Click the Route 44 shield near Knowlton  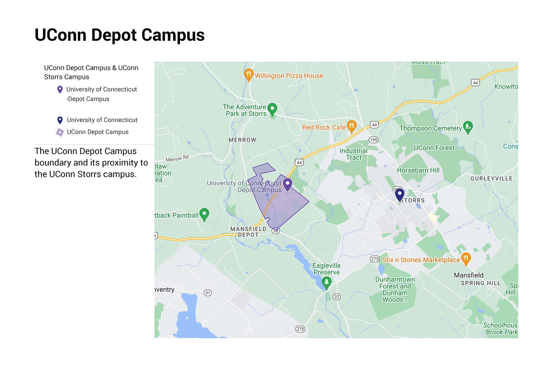click(x=475, y=83)
